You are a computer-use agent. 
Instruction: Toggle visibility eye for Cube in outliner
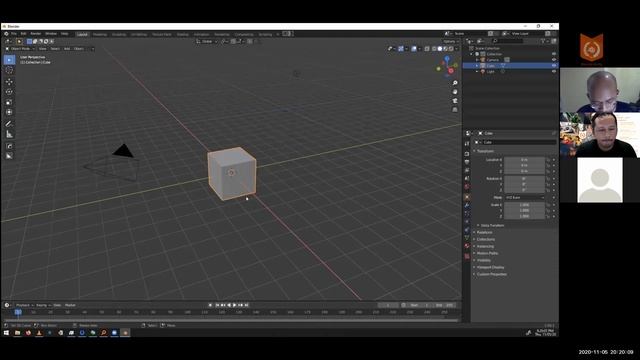[554, 65]
